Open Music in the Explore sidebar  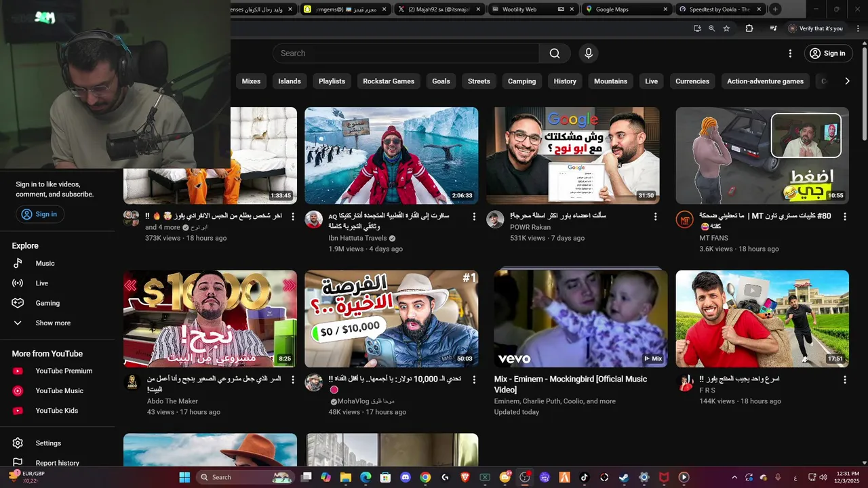(x=45, y=264)
